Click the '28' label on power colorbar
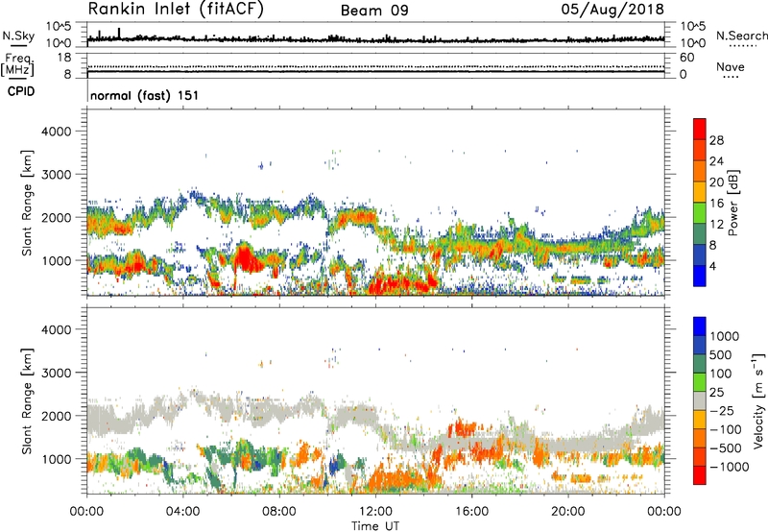Image resolution: width=768 pixels, height=532 pixels. pos(716,140)
